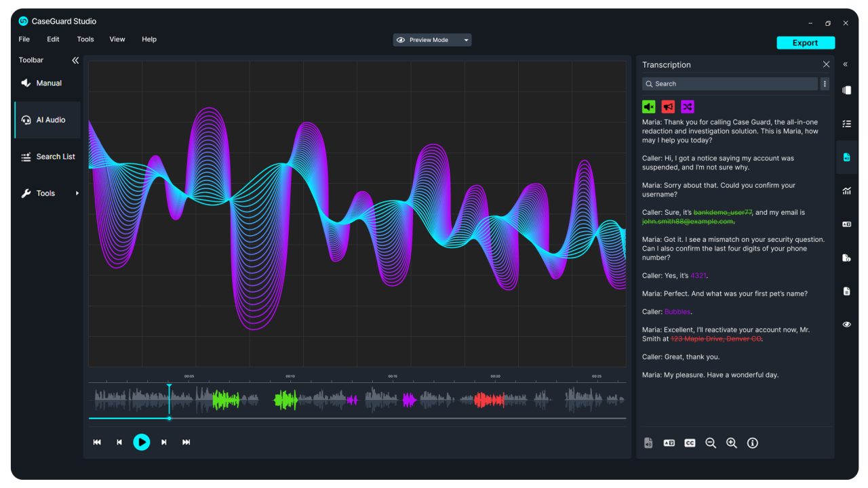The height and width of the screenshot is (488, 868).
Task: Collapse the Toolbar with the double chevron
Action: 75,60
